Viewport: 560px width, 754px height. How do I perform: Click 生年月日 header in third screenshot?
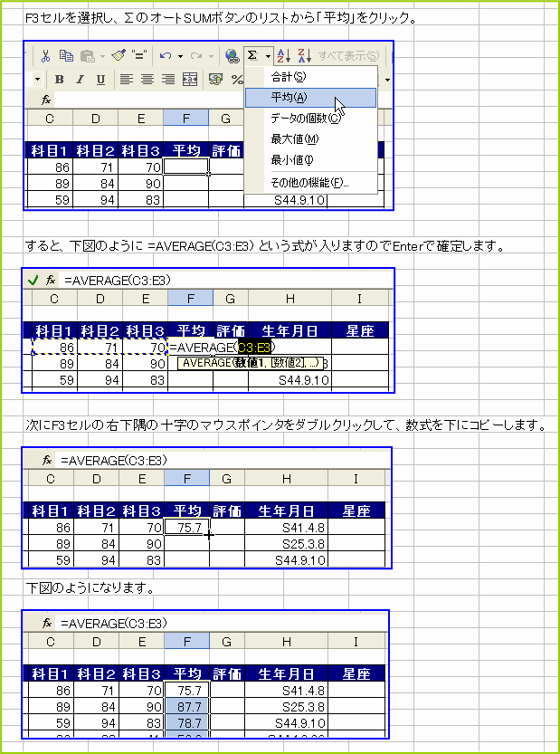pos(286,511)
